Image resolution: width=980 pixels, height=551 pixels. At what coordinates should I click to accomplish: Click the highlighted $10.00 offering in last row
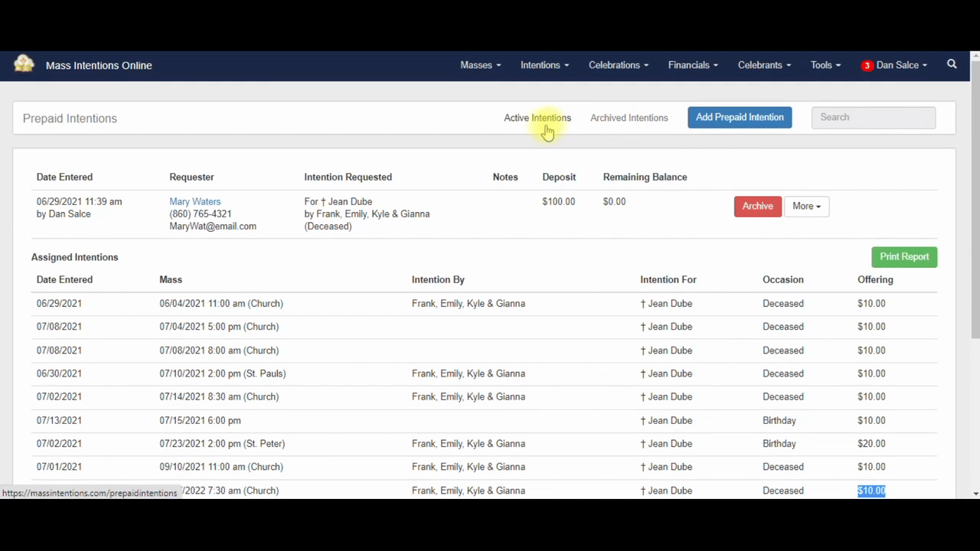871,491
